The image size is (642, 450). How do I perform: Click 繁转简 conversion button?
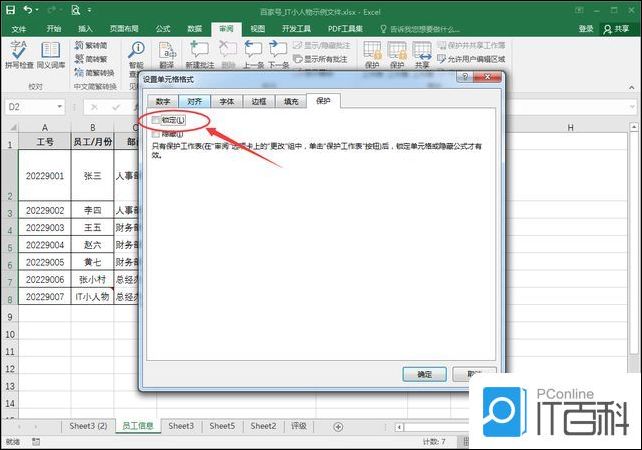91,45
